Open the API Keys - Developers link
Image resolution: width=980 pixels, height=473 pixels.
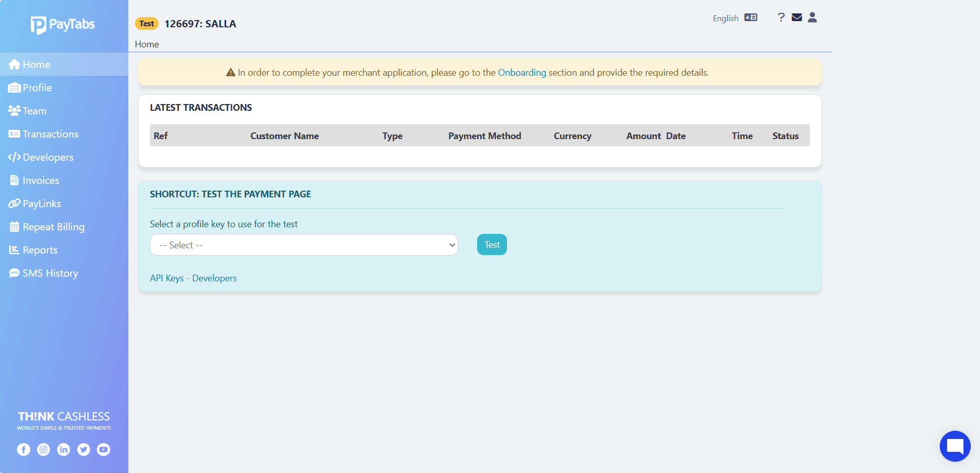[x=193, y=278]
